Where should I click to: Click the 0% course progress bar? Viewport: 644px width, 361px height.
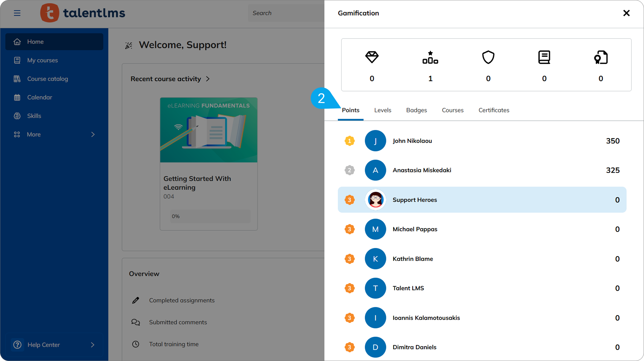click(x=210, y=216)
